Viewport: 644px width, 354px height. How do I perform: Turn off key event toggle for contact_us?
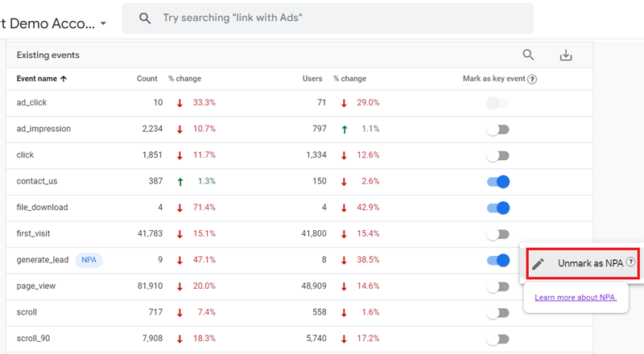[x=498, y=182]
